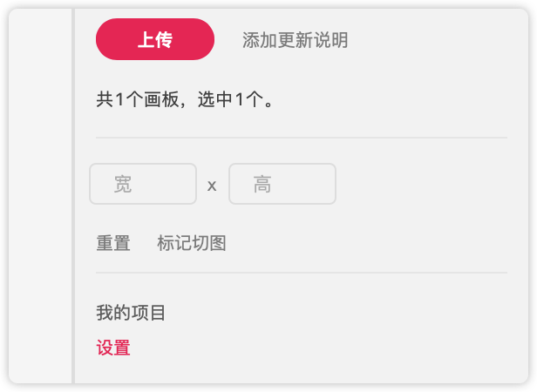Place the cursor in the 宽 box

(143, 184)
